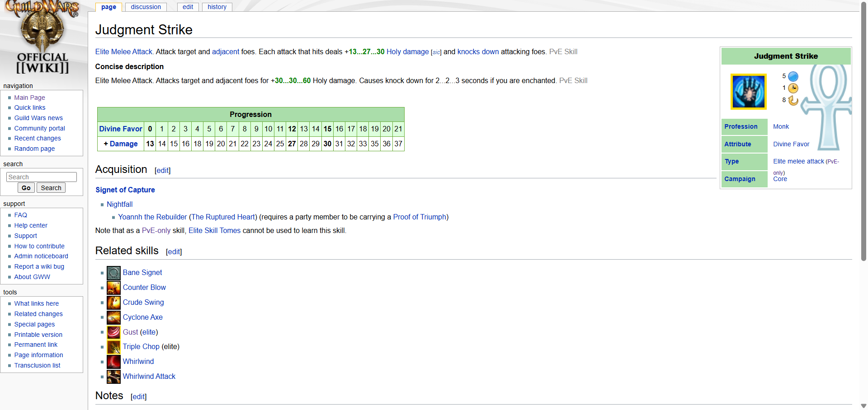Switch to the page tab
Viewport: 868px width, 410px height.
pyautogui.click(x=108, y=7)
